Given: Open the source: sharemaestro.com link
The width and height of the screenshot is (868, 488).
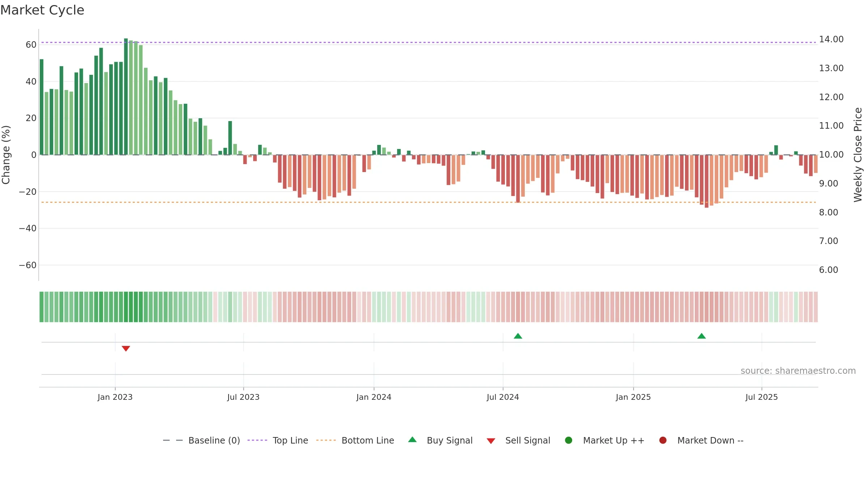Looking at the screenshot, I should [x=798, y=371].
